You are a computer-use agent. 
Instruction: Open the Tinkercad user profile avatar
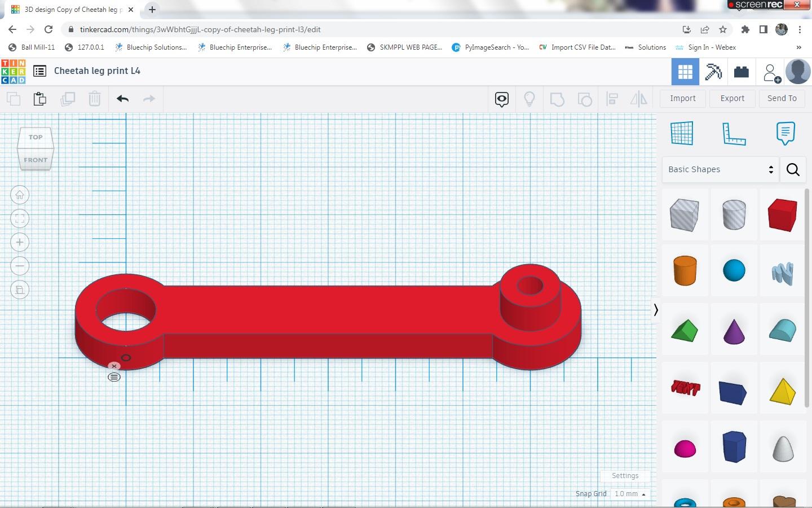coord(798,72)
